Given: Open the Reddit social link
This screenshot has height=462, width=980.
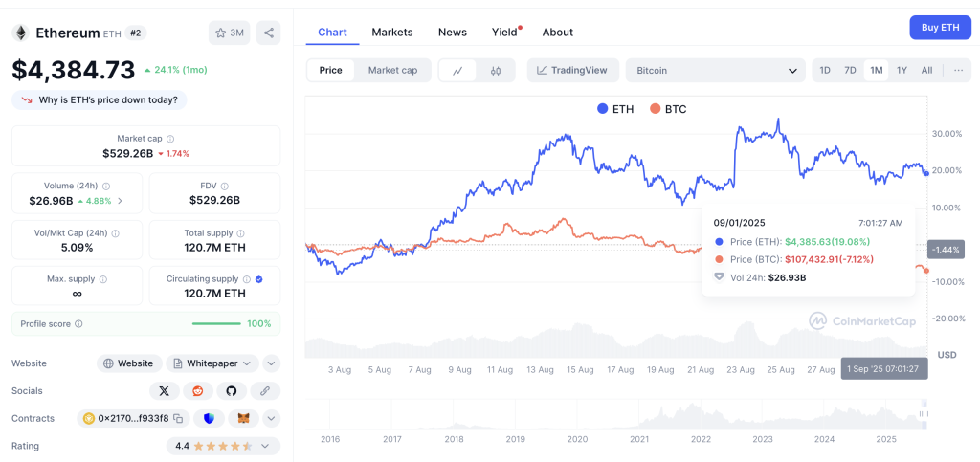Looking at the screenshot, I should click(198, 391).
